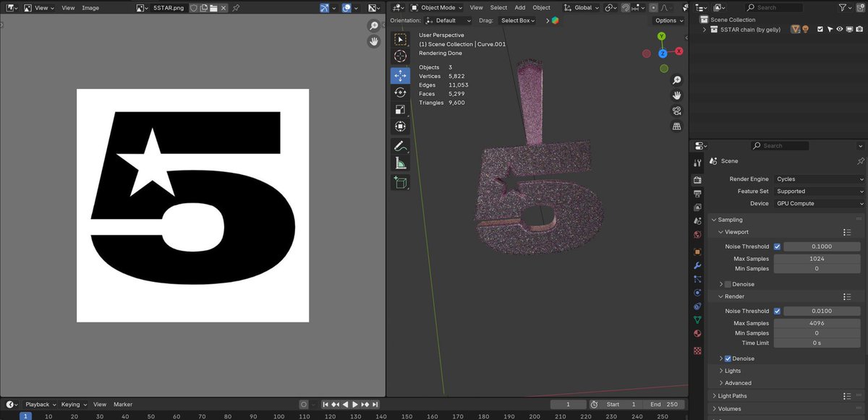
Task: Click zoom magnifier icon in 3D viewport
Action: click(676, 80)
